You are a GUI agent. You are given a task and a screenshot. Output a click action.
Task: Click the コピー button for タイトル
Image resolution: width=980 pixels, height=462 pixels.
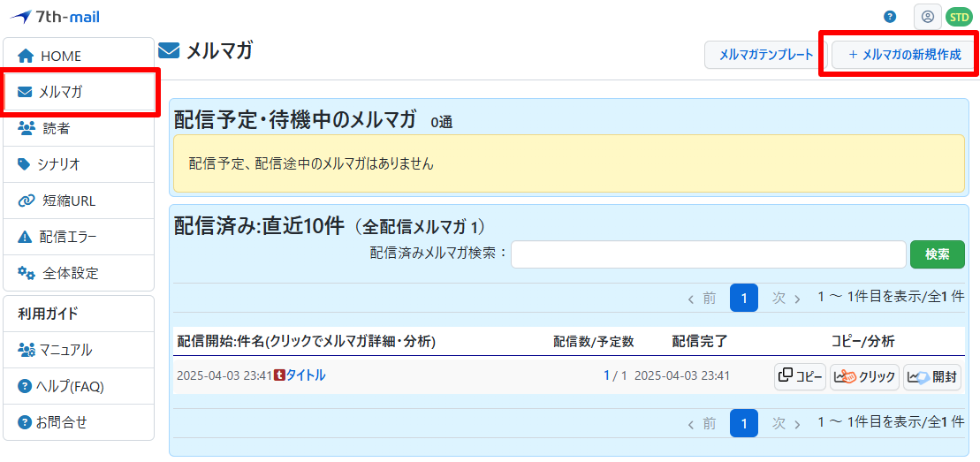(x=800, y=376)
